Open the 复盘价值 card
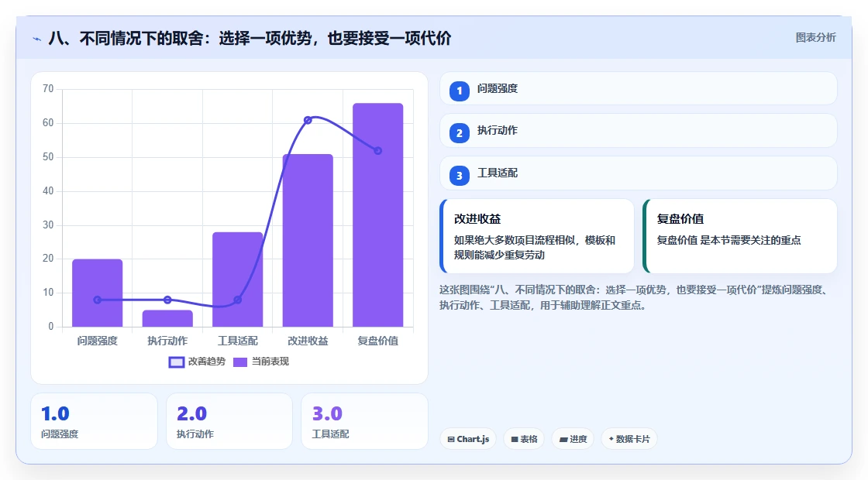This screenshot has width=868, height=480. click(x=739, y=236)
